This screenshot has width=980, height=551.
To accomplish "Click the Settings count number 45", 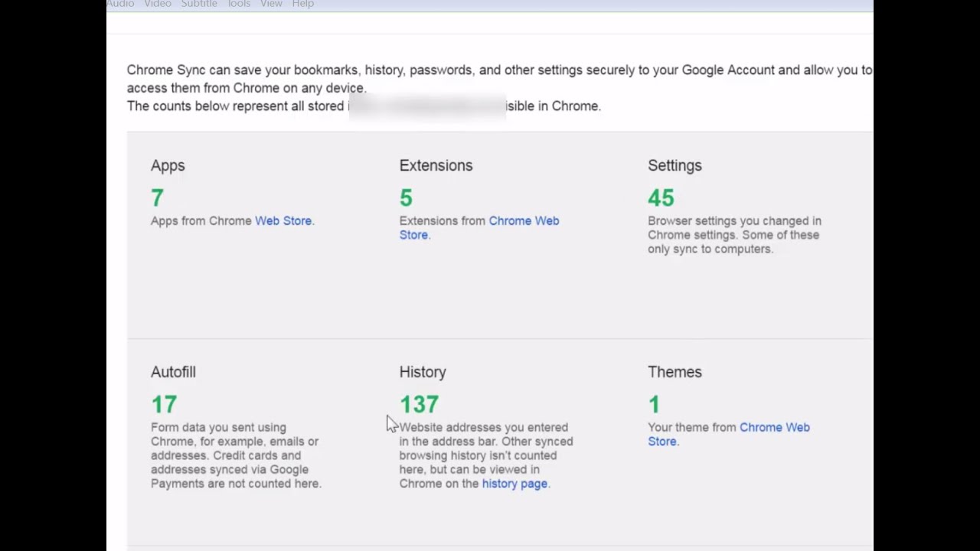I will (x=661, y=198).
